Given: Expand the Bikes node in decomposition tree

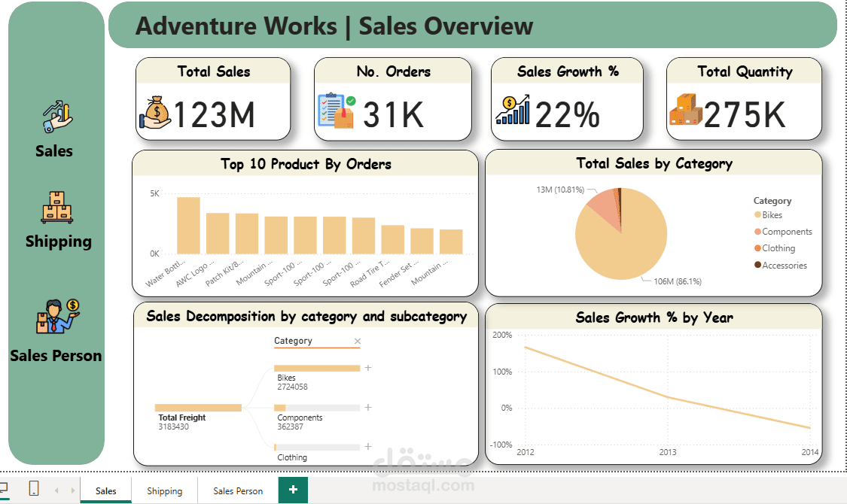Looking at the screenshot, I should click(x=368, y=368).
